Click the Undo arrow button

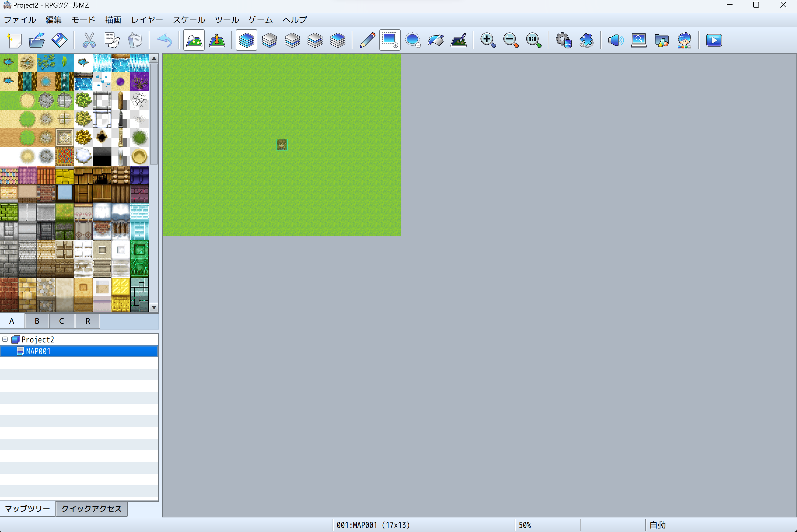(x=165, y=40)
